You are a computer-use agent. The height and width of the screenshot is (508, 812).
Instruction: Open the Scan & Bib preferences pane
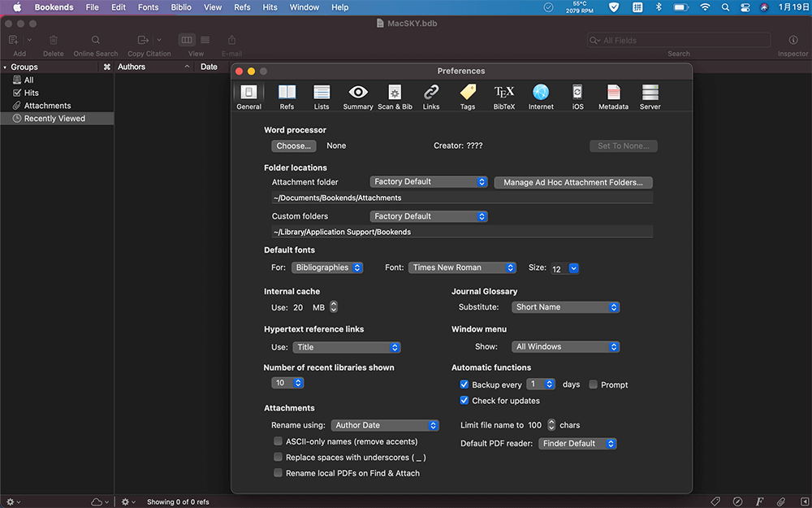coord(395,97)
